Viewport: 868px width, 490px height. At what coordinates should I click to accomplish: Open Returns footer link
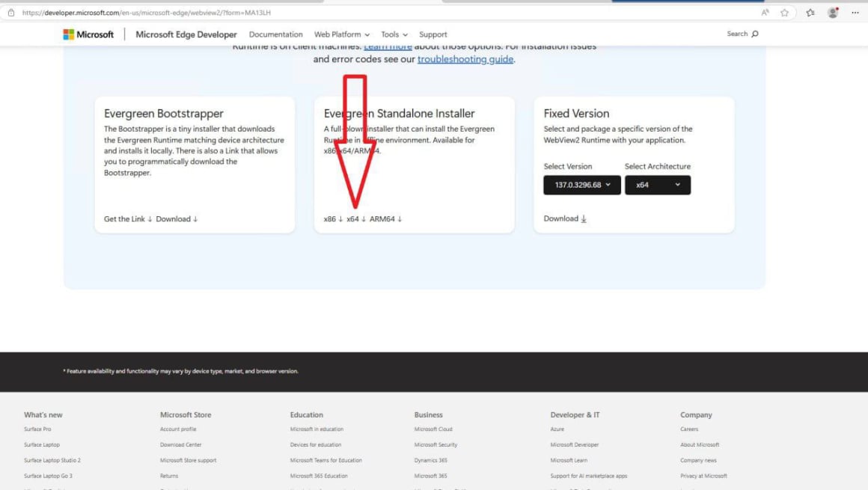click(169, 476)
